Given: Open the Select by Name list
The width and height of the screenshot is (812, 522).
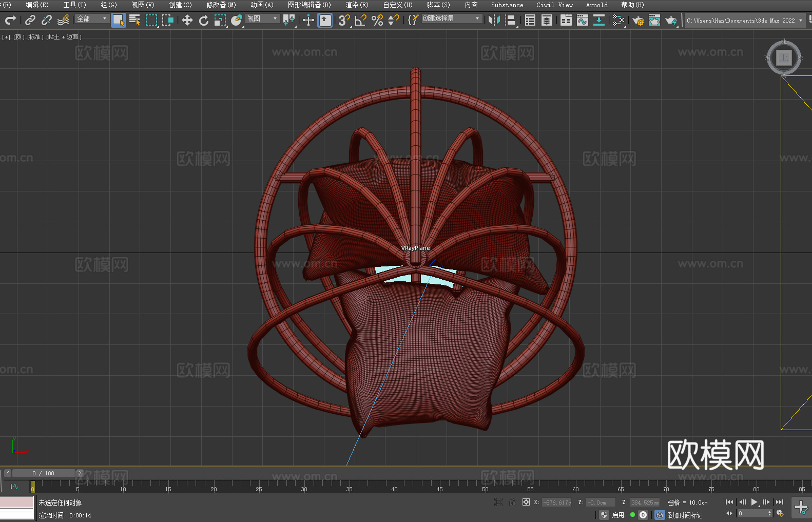Looking at the screenshot, I should (x=135, y=20).
